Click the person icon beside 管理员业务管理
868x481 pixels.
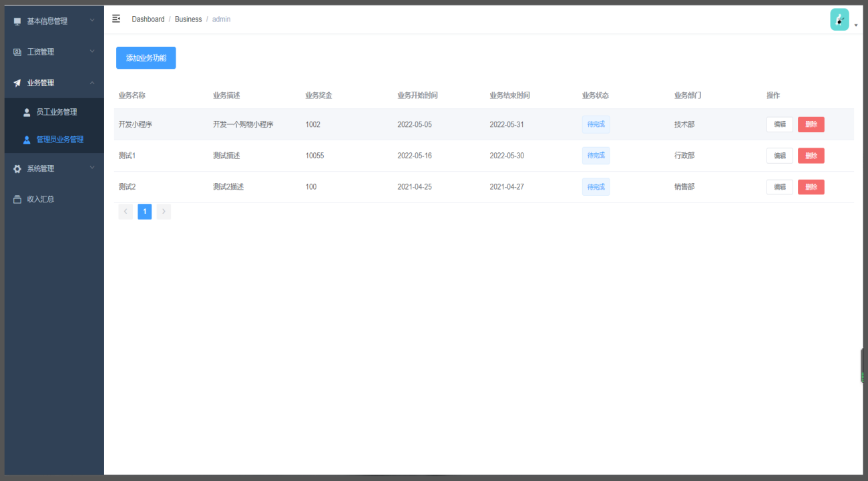[27, 140]
